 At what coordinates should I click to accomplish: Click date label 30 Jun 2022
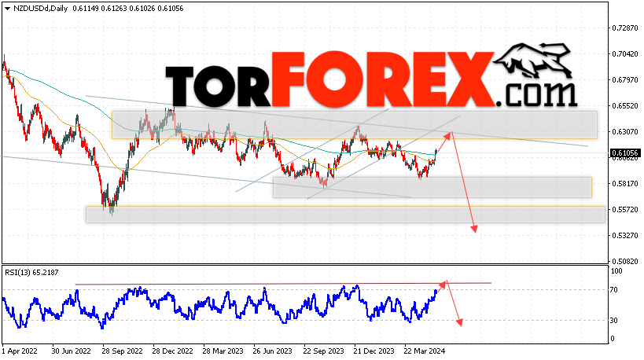point(71,351)
